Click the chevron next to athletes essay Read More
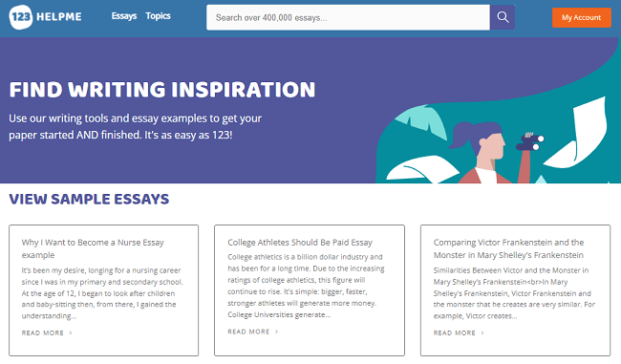The image size is (621, 364). (x=277, y=332)
